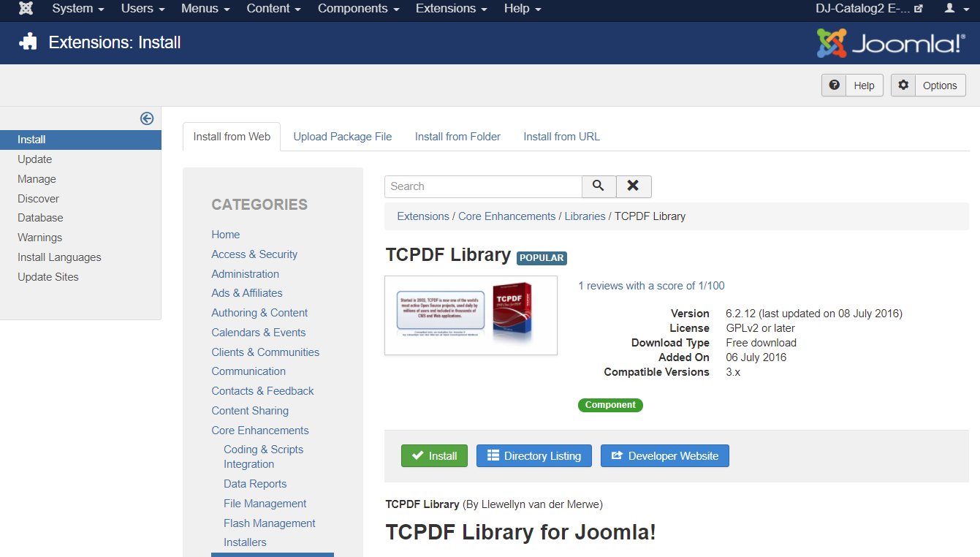The width and height of the screenshot is (980, 557).
Task: Clear the search with the X button
Action: [634, 186]
